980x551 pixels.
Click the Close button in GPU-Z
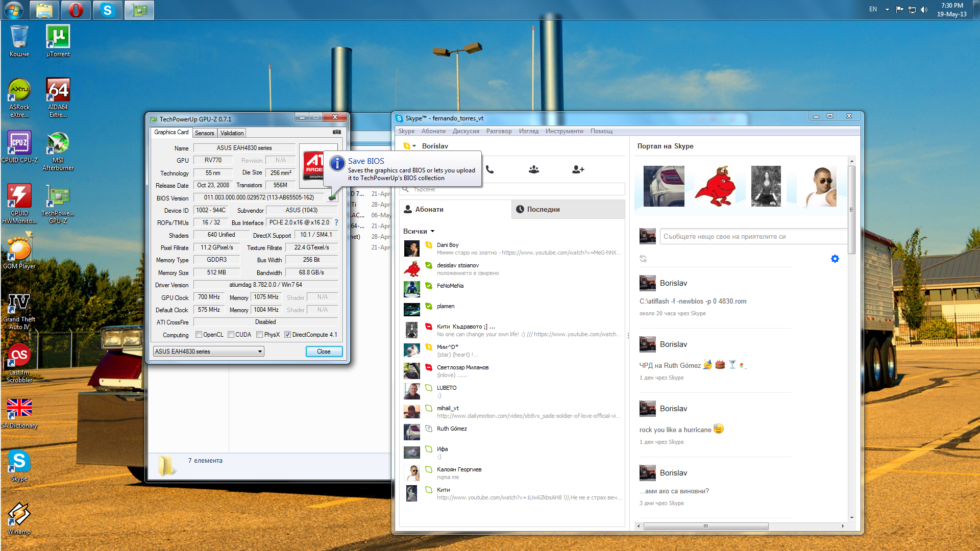(324, 352)
